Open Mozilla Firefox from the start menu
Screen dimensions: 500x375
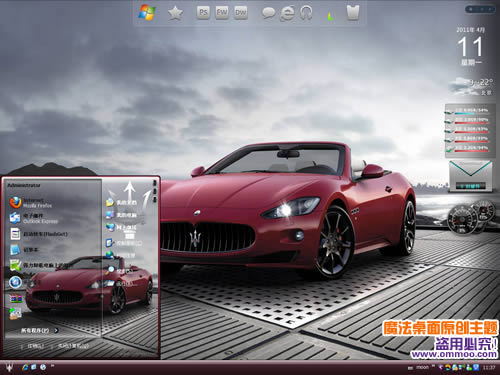pyautogui.click(x=31, y=203)
